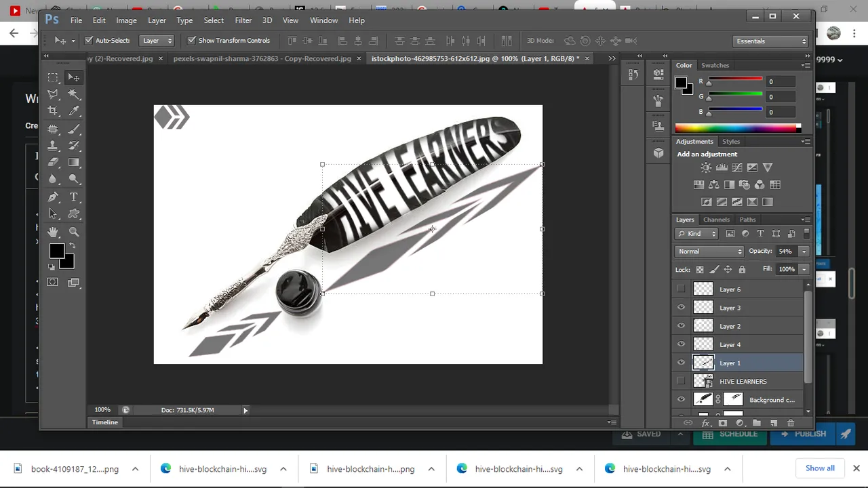Select the Pen tool
868x488 pixels.
(x=53, y=197)
